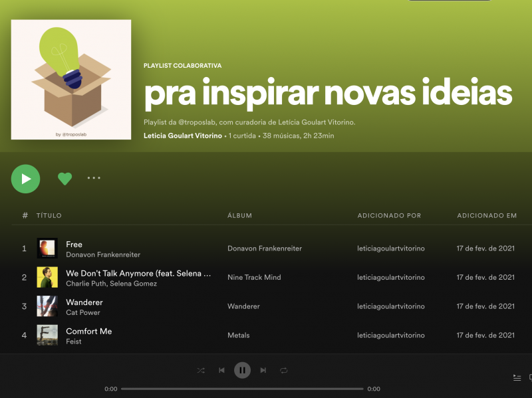Click the playback progress bar

(242, 389)
